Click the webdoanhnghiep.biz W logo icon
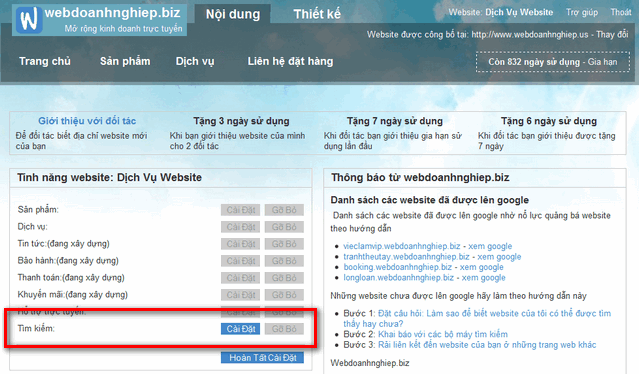 (29, 19)
